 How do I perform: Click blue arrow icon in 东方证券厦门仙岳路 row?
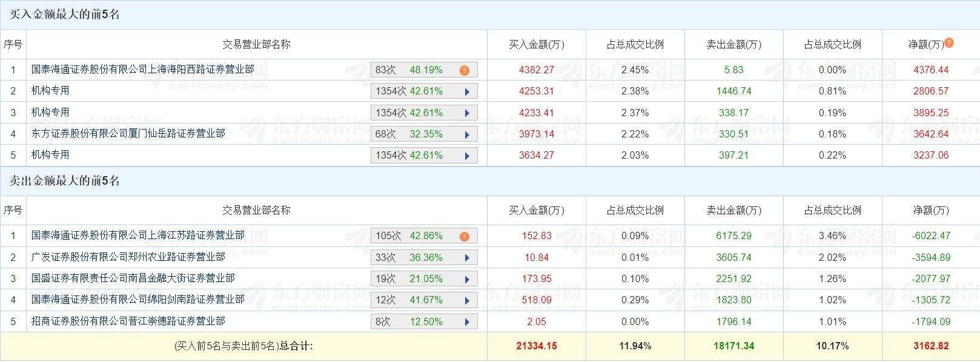click(467, 134)
